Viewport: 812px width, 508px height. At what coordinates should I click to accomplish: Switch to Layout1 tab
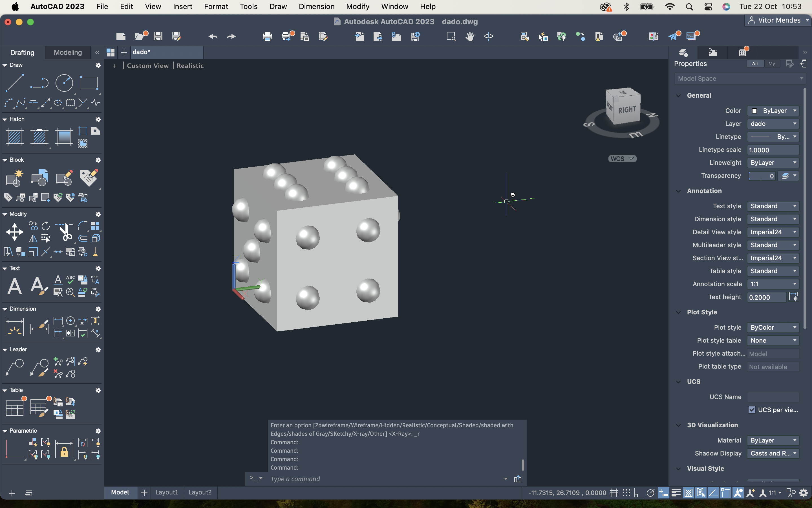click(167, 492)
